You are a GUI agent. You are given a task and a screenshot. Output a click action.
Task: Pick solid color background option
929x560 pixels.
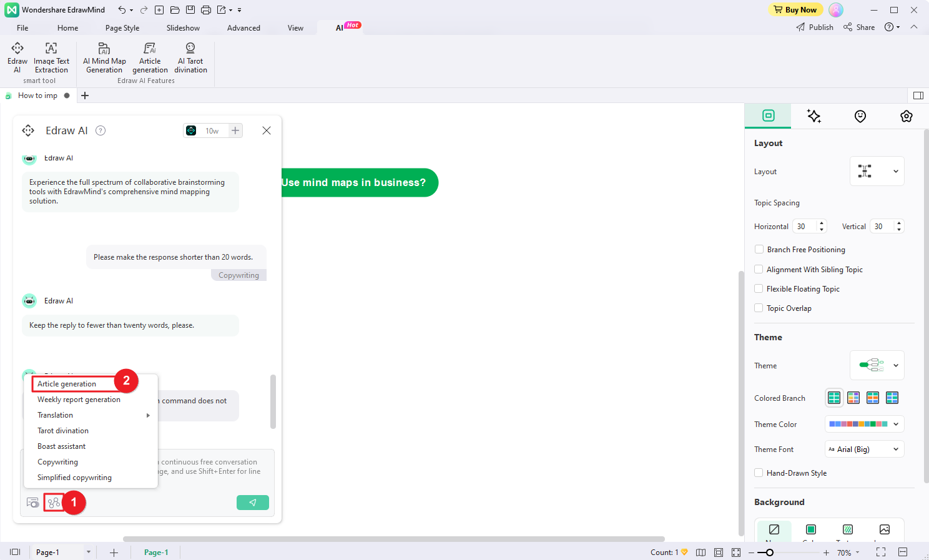point(811,530)
